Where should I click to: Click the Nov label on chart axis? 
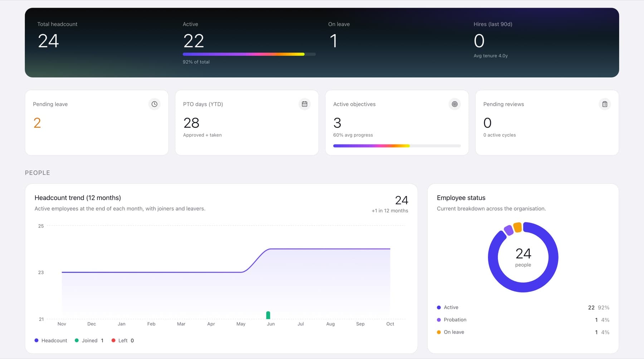(62, 324)
